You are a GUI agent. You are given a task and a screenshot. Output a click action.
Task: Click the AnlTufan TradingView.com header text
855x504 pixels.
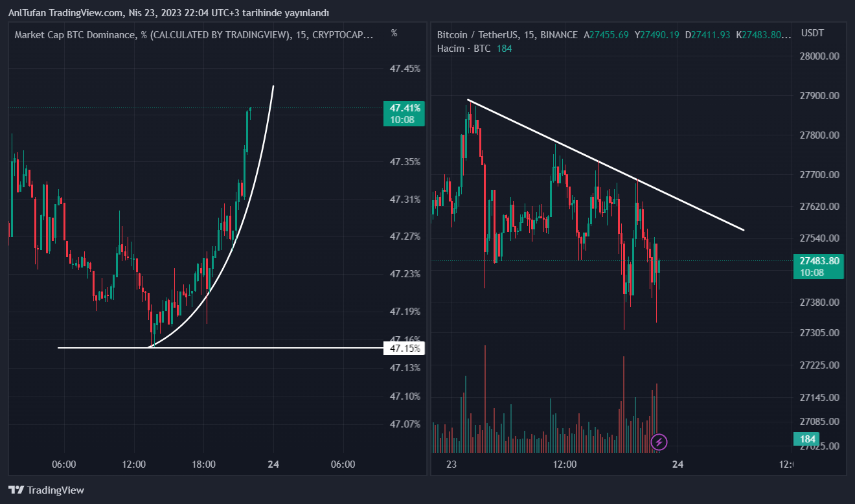[x=168, y=13]
